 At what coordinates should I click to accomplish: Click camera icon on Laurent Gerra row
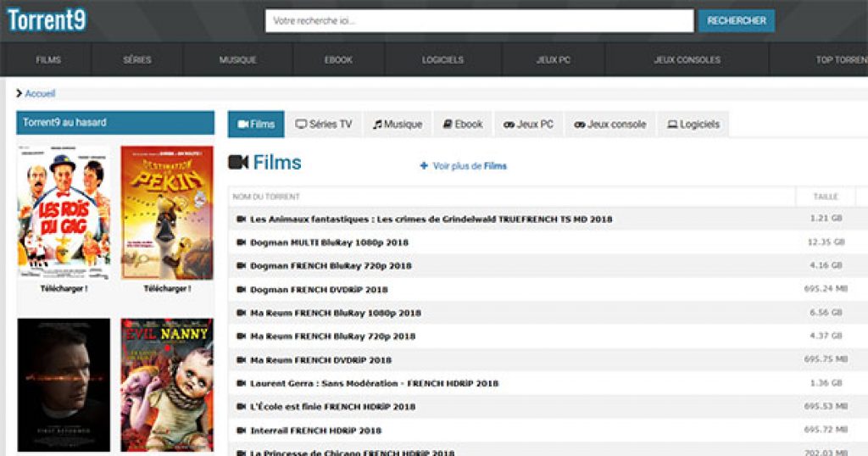click(242, 383)
